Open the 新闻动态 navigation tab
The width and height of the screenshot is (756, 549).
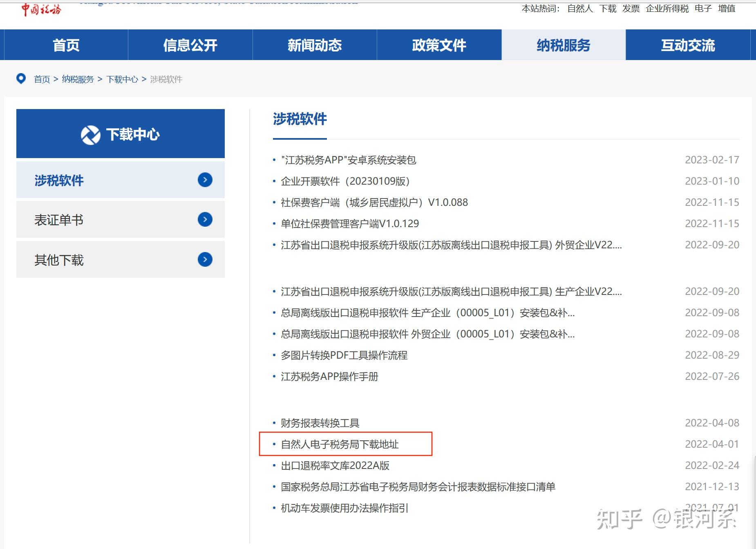[315, 45]
